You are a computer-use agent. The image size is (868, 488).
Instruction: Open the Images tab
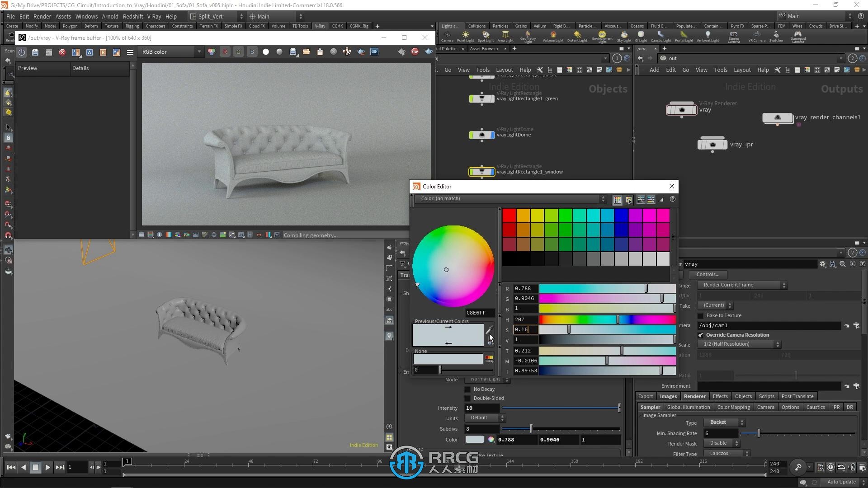click(x=668, y=396)
